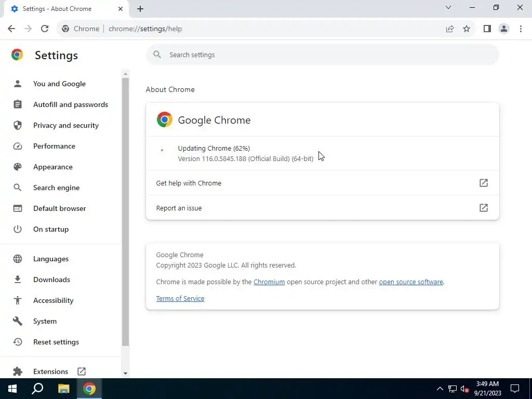Open the notification center icon
The image size is (532, 399).
[515, 389]
